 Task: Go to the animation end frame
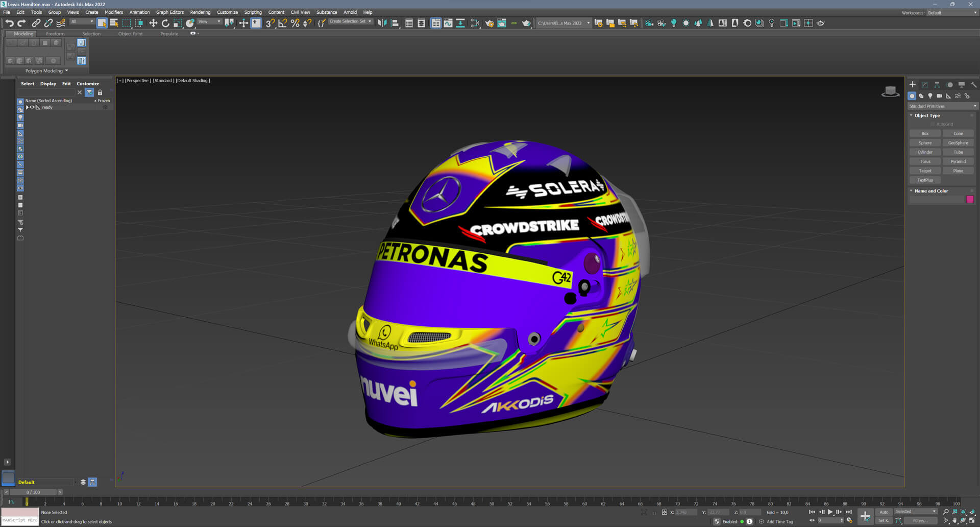coord(849,512)
